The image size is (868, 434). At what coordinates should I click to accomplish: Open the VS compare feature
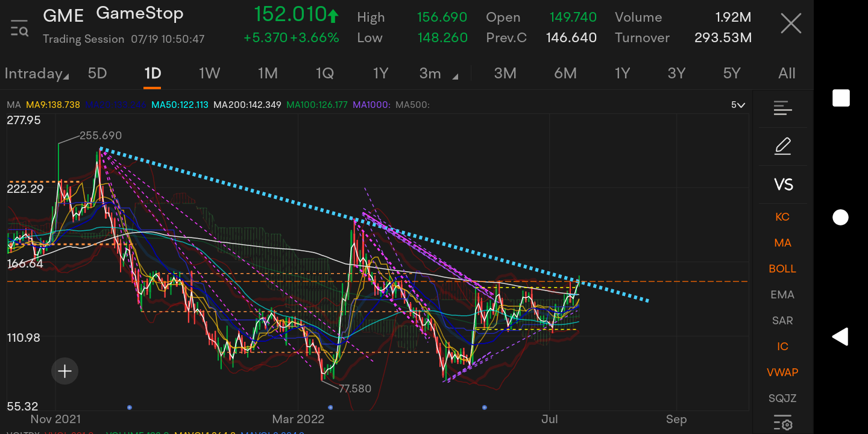click(783, 184)
